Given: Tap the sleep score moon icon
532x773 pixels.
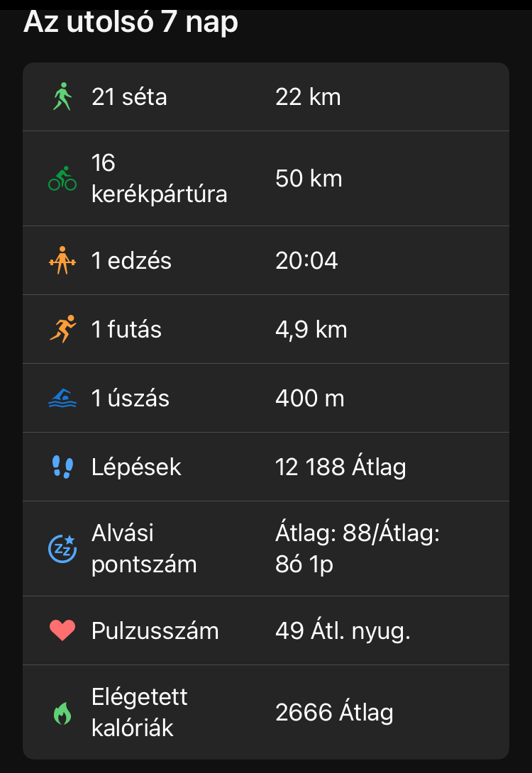Looking at the screenshot, I should (62, 549).
